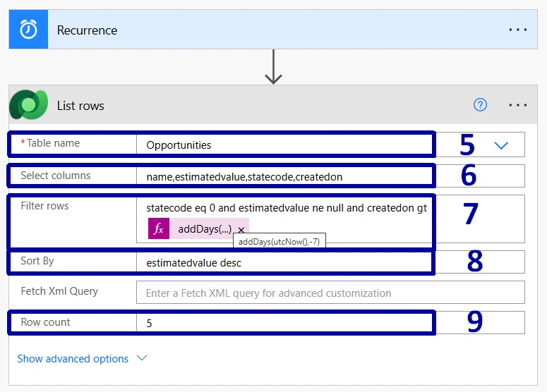
Task: Click the addDays(utcNow(),-7) tooltip text
Action: [279, 241]
